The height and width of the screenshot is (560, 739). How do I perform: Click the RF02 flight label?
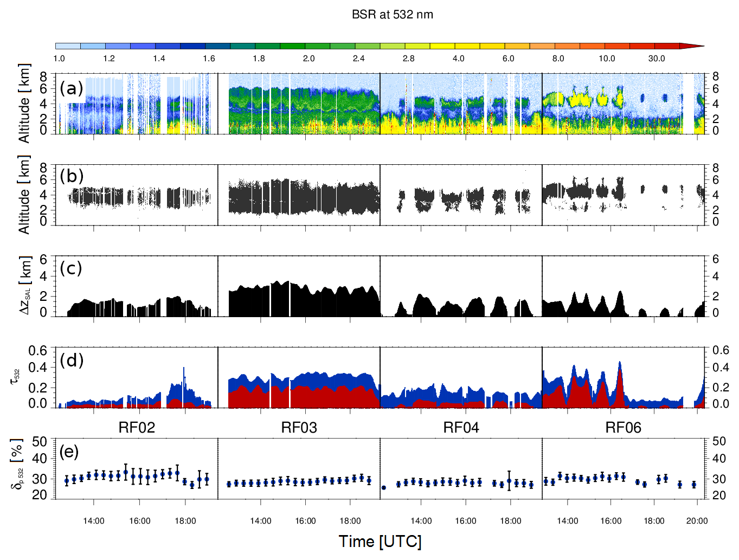pos(137,428)
